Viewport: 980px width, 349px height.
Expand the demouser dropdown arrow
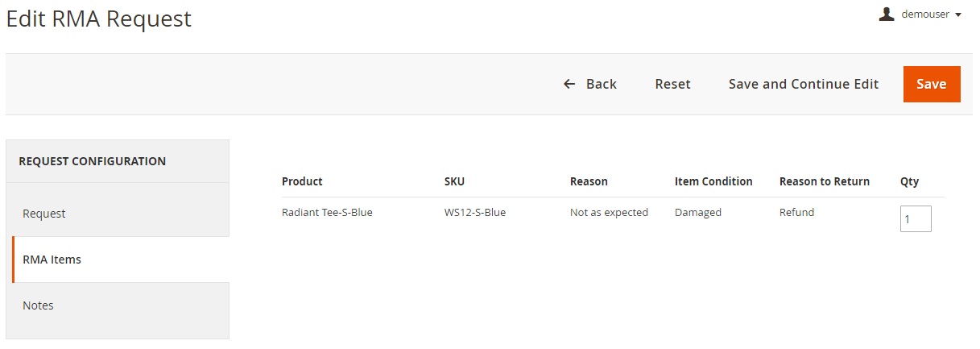pos(958,15)
